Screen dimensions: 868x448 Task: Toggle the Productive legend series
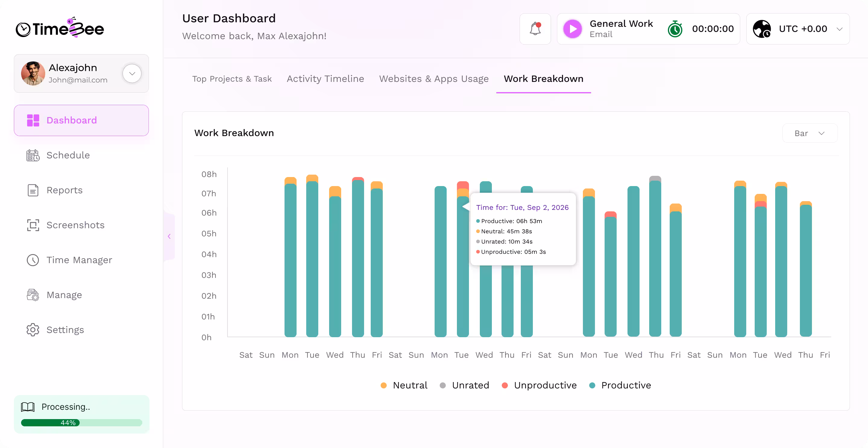[x=620, y=385]
